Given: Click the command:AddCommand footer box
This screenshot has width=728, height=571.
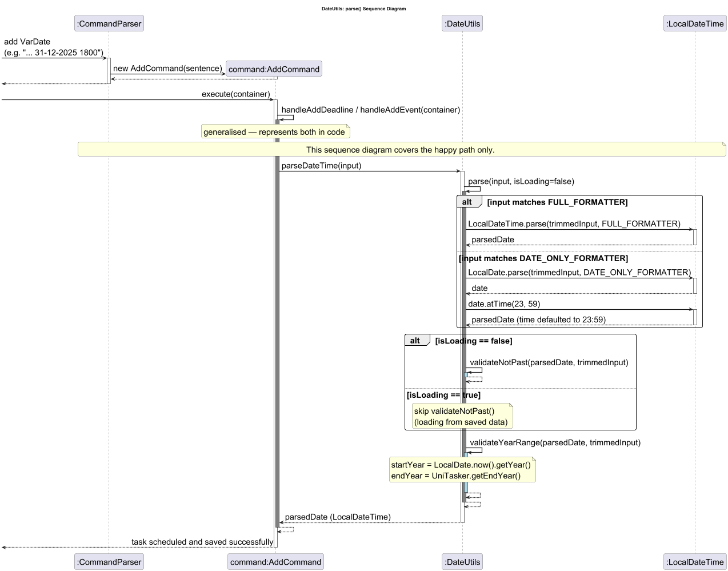Looking at the screenshot, I should tap(275, 562).
